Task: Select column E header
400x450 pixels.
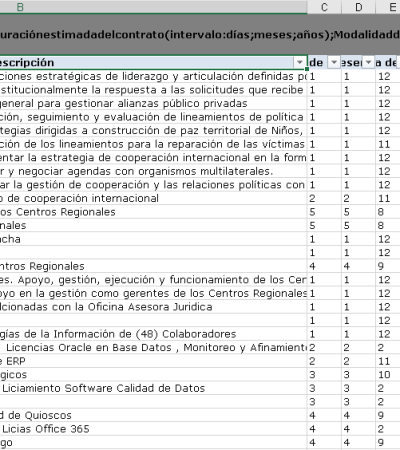Action: (388, 7)
